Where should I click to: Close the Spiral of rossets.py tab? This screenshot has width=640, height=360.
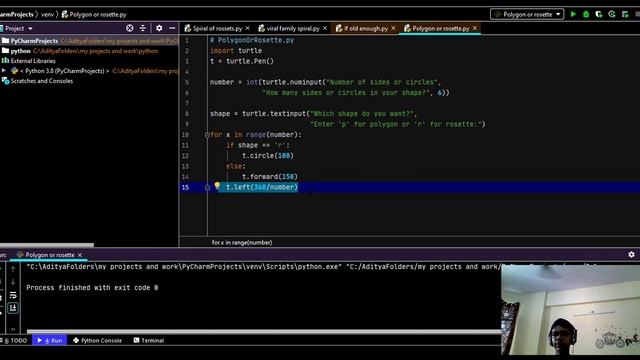247,28
